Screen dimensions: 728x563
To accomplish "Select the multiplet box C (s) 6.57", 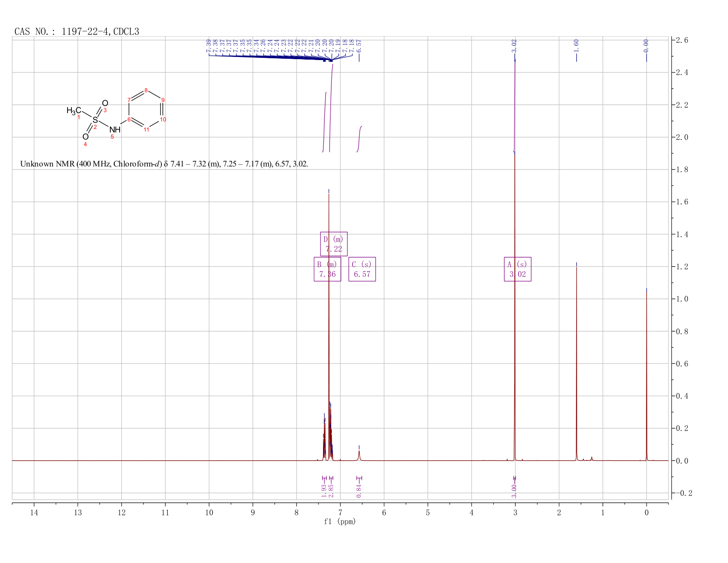I will coord(362,269).
